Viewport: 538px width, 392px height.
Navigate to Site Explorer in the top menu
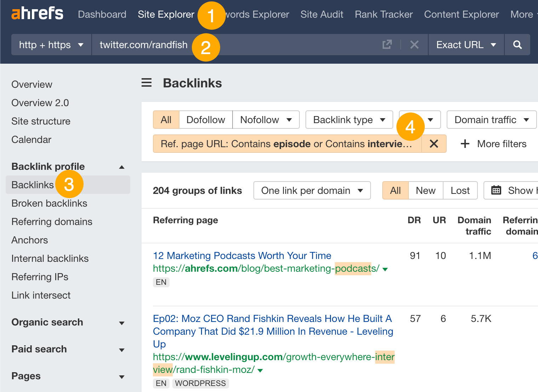coord(166,14)
